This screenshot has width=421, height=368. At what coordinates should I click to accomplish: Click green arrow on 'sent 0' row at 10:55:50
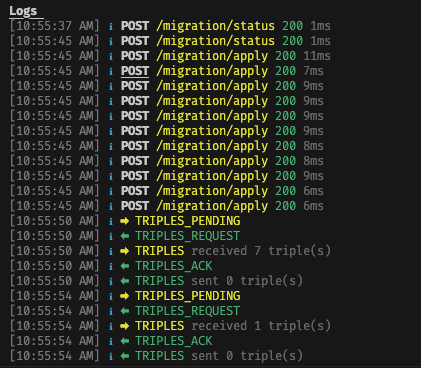pos(125,281)
